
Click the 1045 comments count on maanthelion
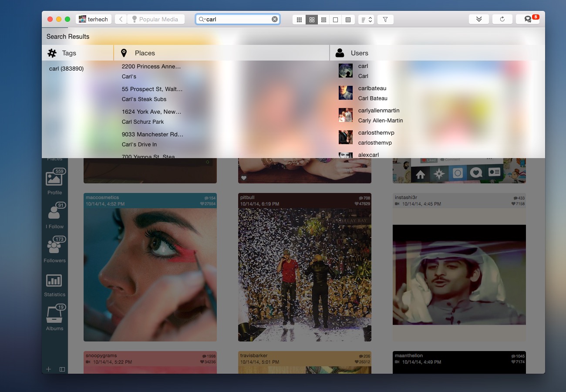pyautogui.click(x=518, y=356)
